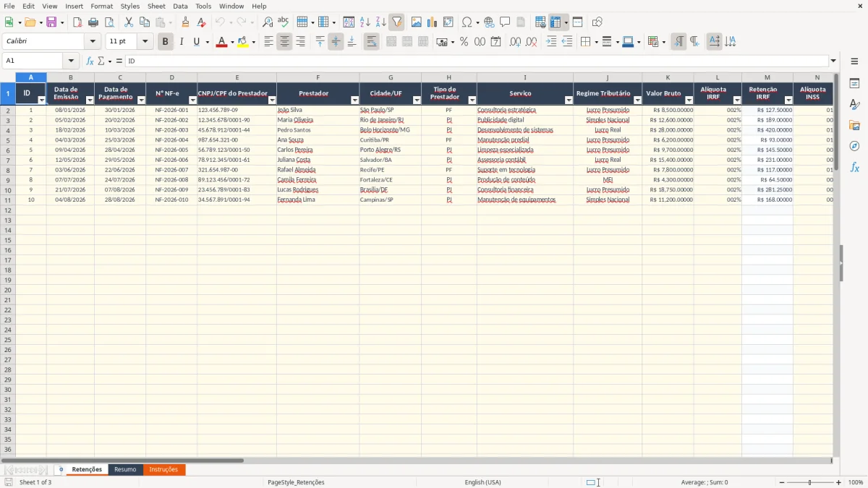Toggle Center Vertically alignment
This screenshot has width=868, height=488.
pos(336,42)
